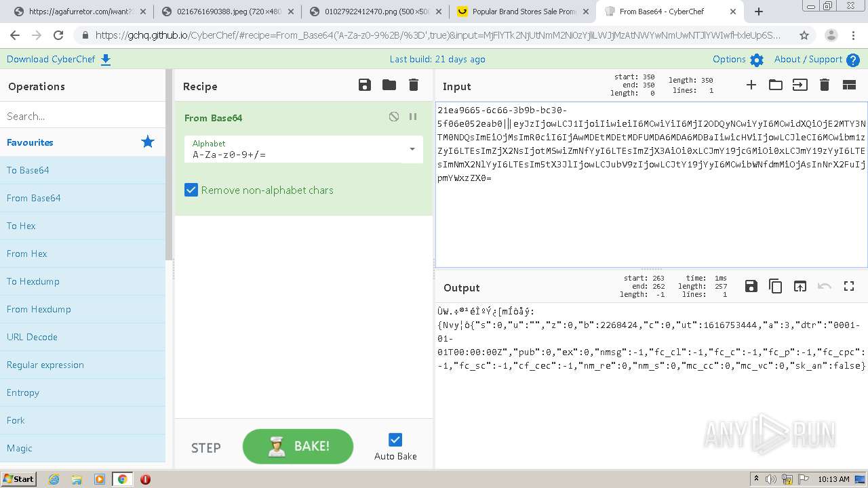Viewport: 868px width, 488px height.
Task: Reload the current page
Action: 58,35
